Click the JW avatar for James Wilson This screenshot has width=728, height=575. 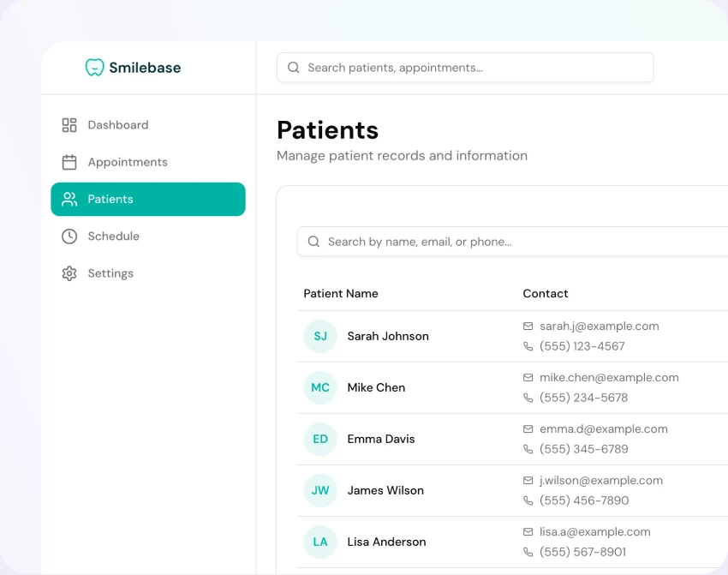tap(320, 490)
